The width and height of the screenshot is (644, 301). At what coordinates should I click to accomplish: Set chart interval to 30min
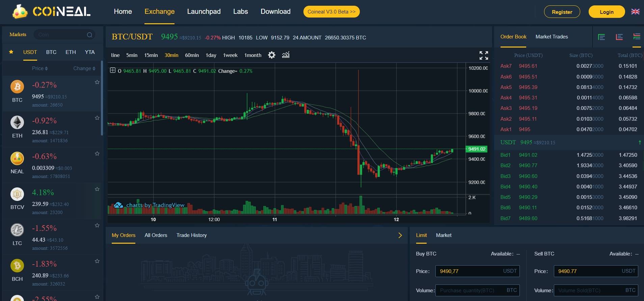(x=171, y=55)
